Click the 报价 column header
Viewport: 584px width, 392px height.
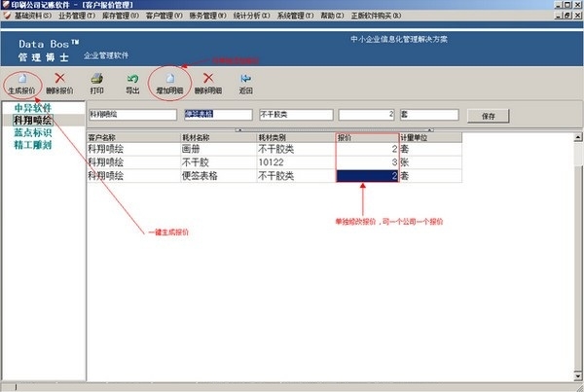368,138
